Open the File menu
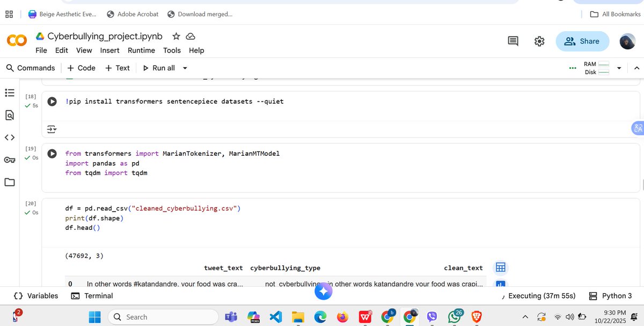 pos(41,50)
